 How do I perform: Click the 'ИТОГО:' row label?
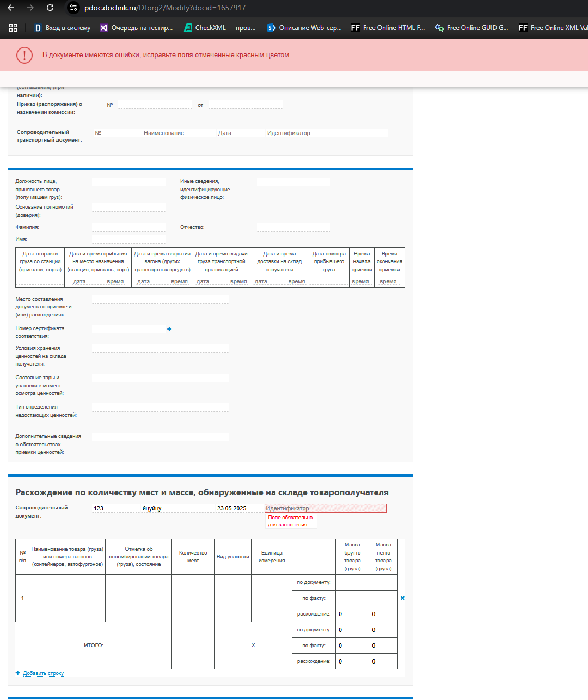pos(94,646)
